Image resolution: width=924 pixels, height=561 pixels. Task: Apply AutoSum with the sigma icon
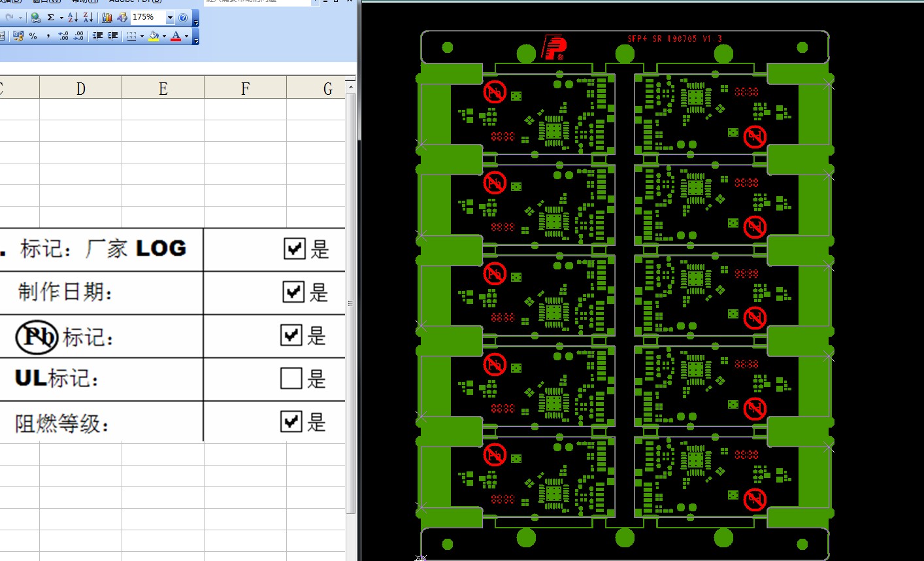50,18
